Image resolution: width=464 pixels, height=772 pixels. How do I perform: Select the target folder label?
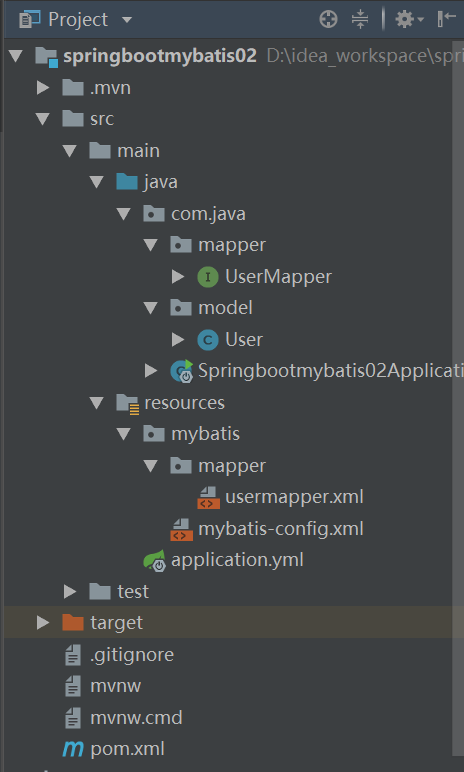pos(116,623)
